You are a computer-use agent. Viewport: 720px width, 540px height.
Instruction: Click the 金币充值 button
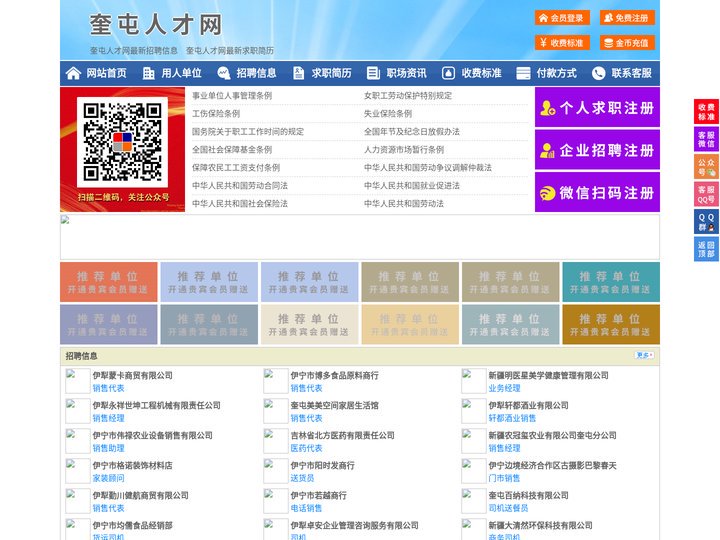pos(627,43)
